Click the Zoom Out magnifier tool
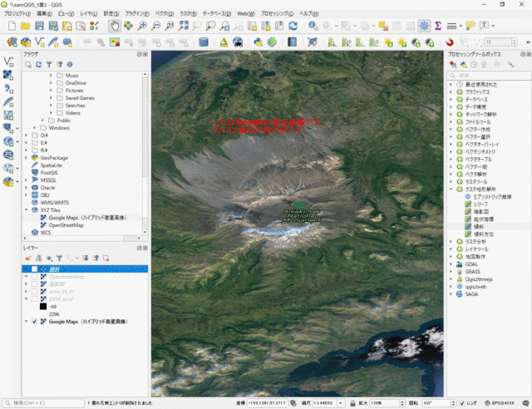This screenshot has height=409, width=532. (x=155, y=26)
